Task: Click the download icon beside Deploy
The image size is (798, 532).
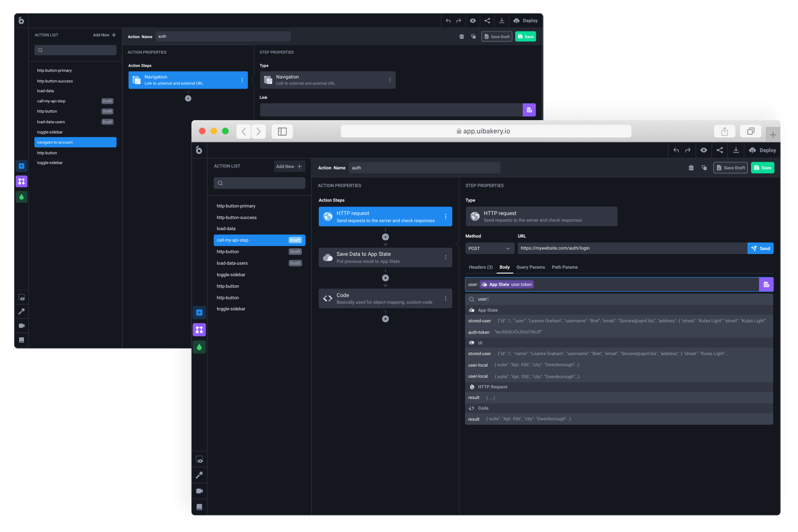Action: (736, 150)
